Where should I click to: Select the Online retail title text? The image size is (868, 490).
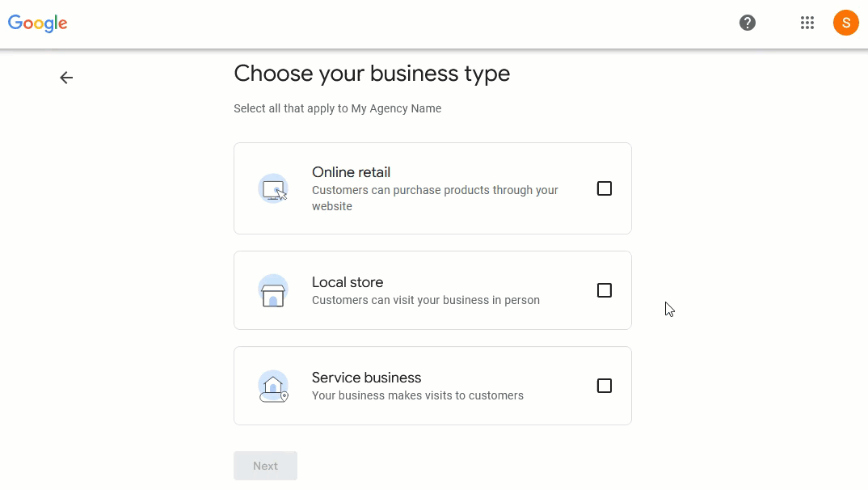click(x=351, y=172)
